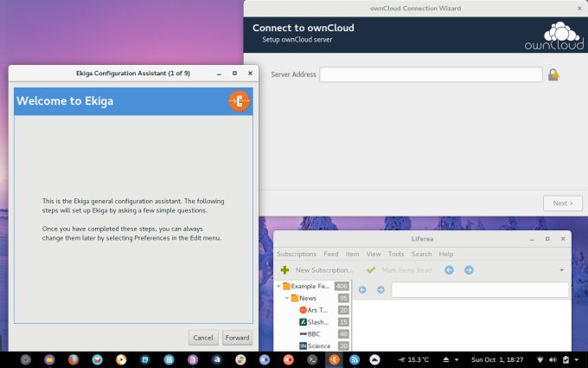Click the ownCloud cloud icon in panel
Image resolution: width=588 pixels, height=368 pixels.
[x=374, y=359]
